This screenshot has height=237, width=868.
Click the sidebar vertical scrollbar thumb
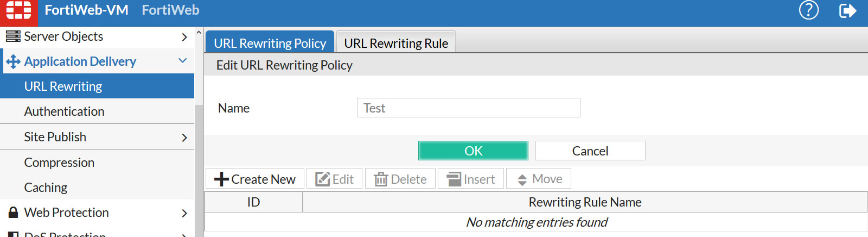click(x=199, y=170)
